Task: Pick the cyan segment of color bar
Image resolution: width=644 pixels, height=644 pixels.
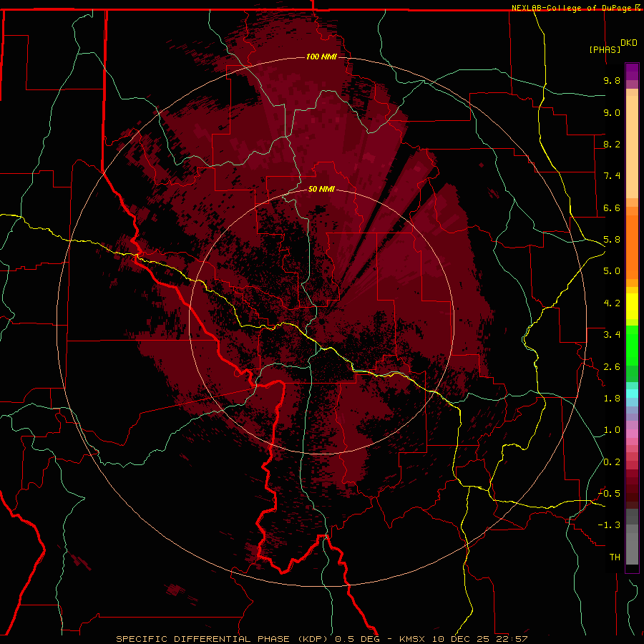Action: pyautogui.click(x=632, y=394)
